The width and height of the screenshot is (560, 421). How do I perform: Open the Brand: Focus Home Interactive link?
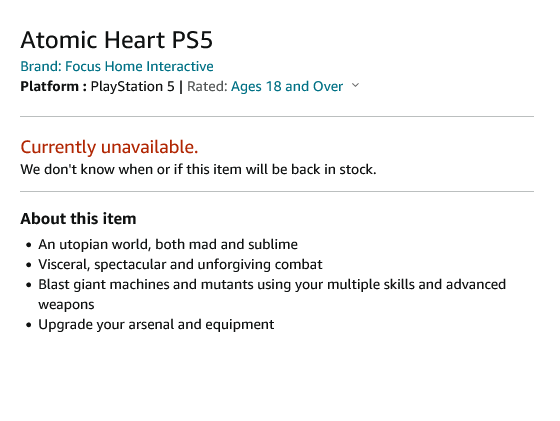[117, 66]
